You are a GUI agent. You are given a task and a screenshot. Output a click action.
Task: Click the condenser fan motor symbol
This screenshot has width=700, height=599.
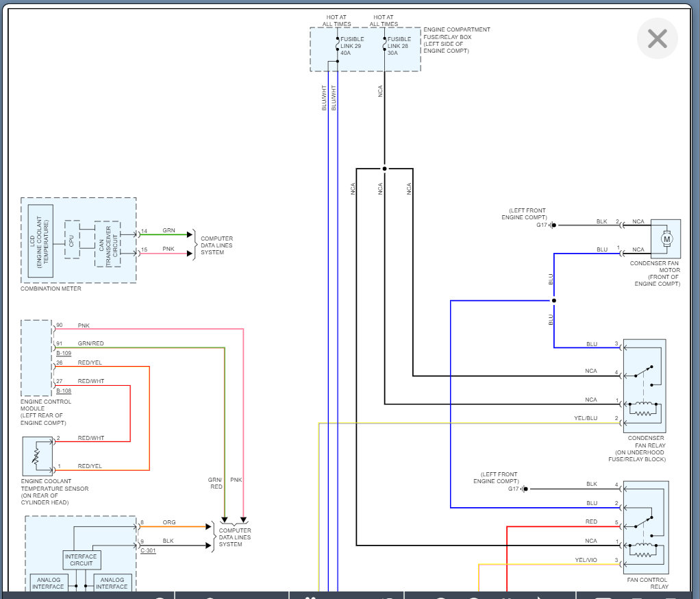tap(665, 239)
